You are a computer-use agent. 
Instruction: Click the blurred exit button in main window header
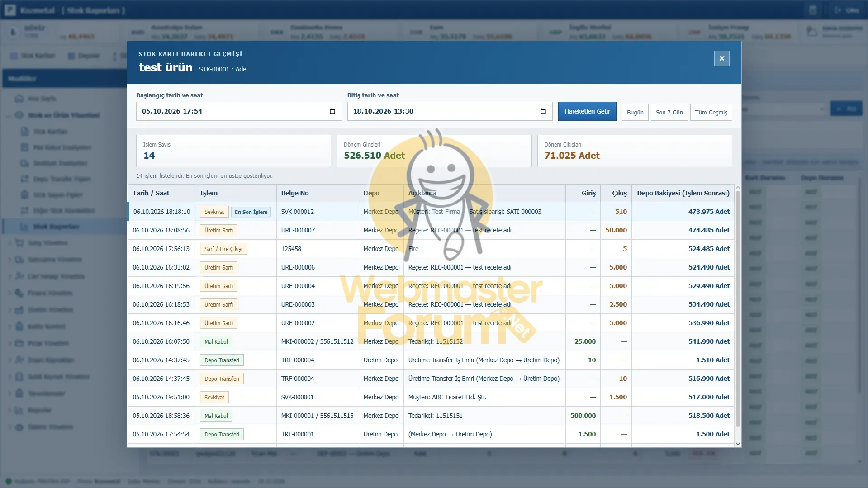(847, 10)
